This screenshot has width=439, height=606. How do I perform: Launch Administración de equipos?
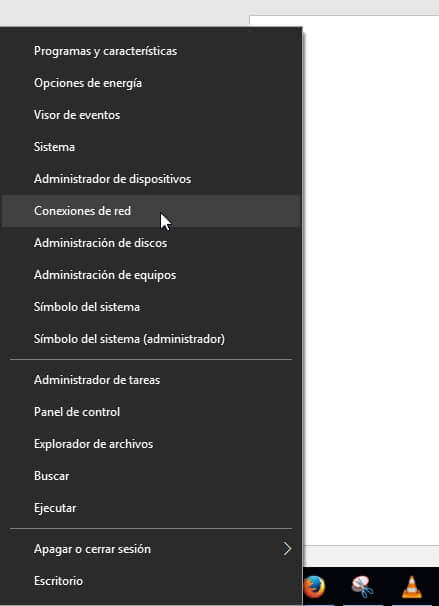pos(151,275)
